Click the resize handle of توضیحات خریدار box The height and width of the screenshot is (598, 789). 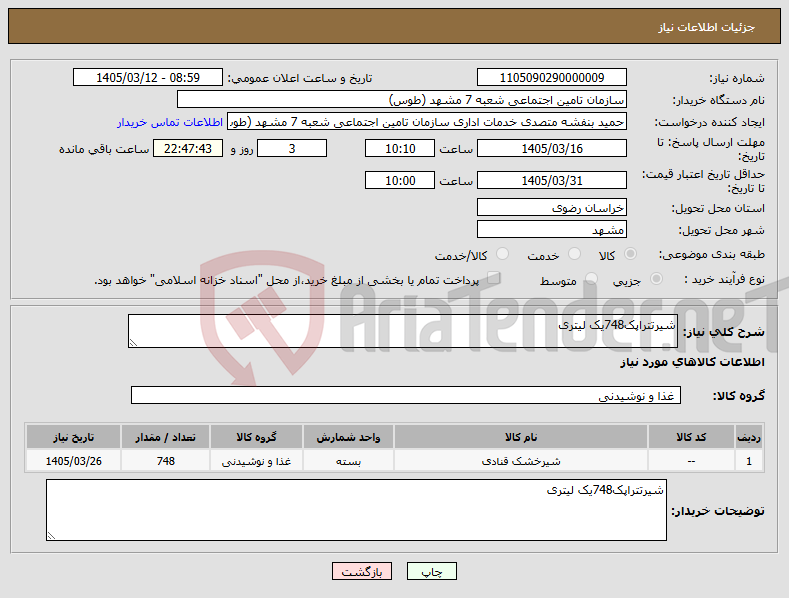pyautogui.click(x=51, y=536)
